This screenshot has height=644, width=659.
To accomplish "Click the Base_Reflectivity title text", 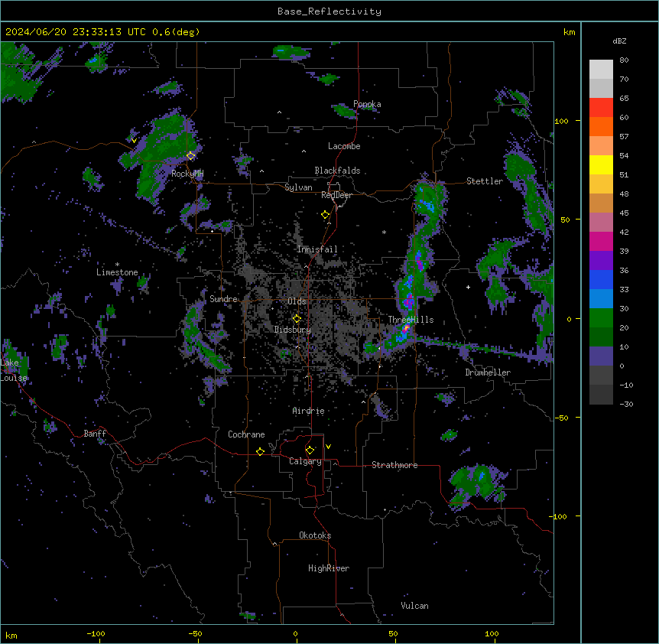I will pos(329,11).
